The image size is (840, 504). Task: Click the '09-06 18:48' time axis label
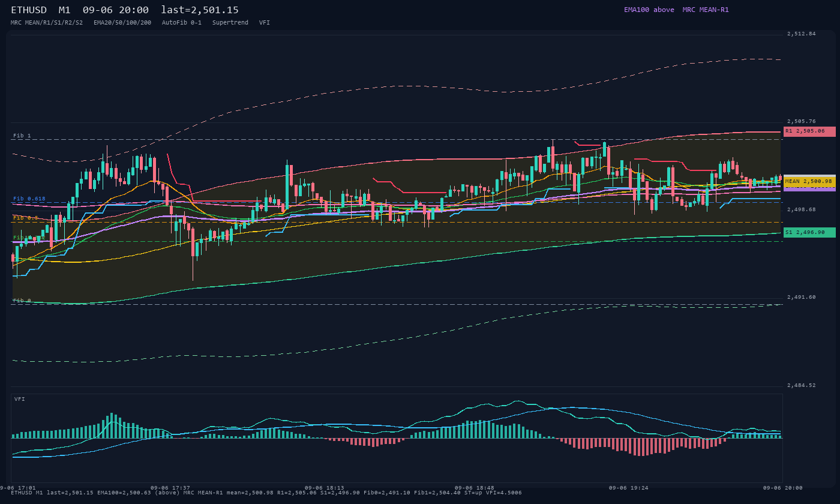pyautogui.click(x=475, y=488)
